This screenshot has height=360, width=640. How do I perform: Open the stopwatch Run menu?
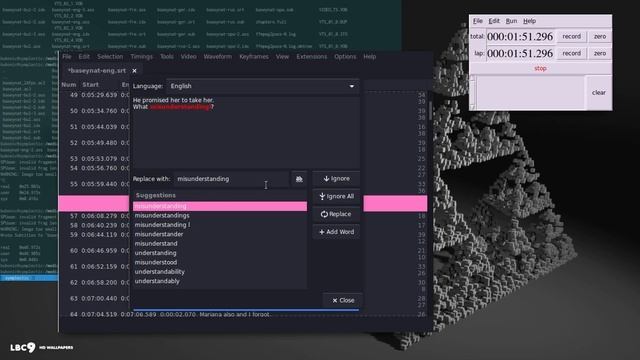point(511,21)
